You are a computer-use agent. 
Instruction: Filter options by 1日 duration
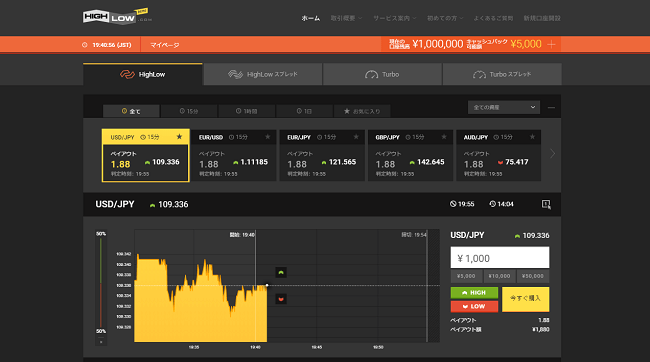pyautogui.click(x=304, y=111)
